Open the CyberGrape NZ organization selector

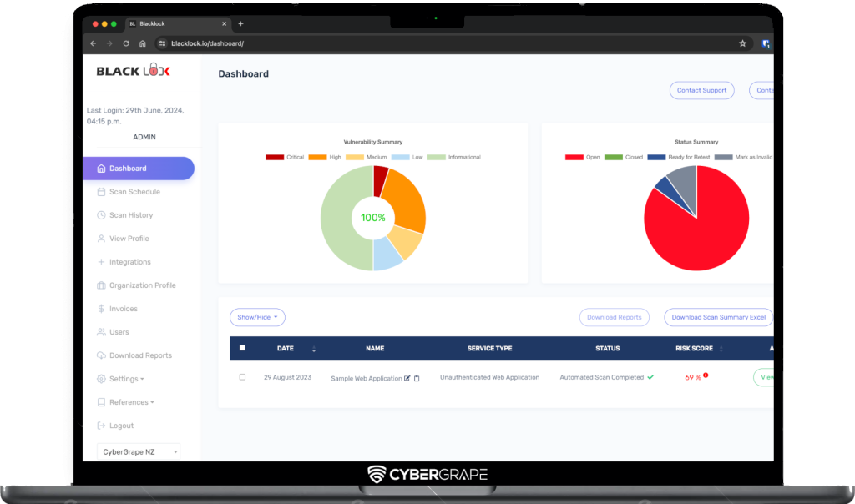pyautogui.click(x=139, y=451)
